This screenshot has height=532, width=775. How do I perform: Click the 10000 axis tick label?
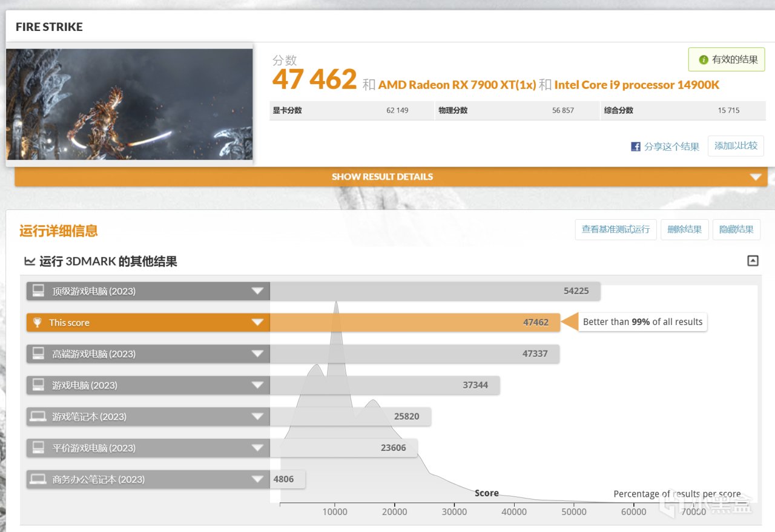335,512
